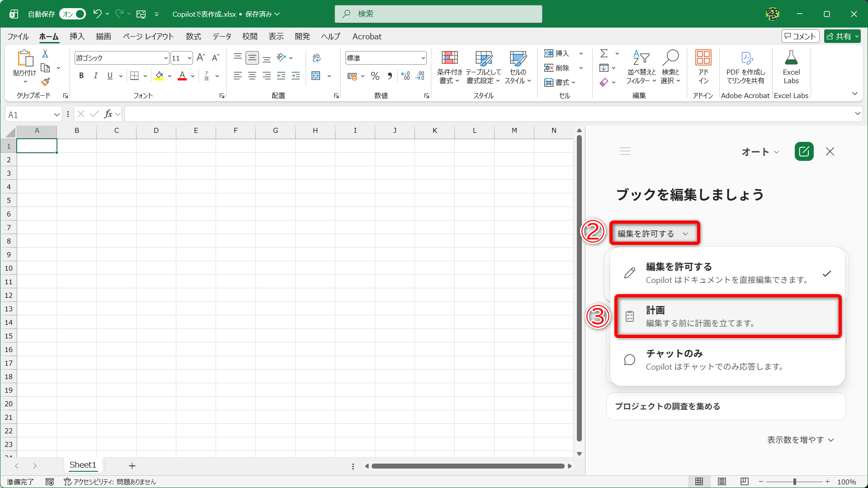Click the Format Painter brush icon
Screen dimensions: 868x488
coord(45,82)
